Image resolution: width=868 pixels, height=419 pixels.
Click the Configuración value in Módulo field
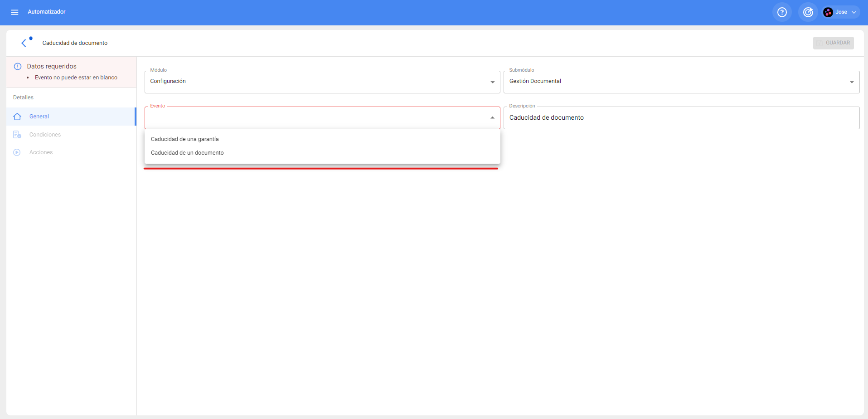pyautogui.click(x=168, y=81)
